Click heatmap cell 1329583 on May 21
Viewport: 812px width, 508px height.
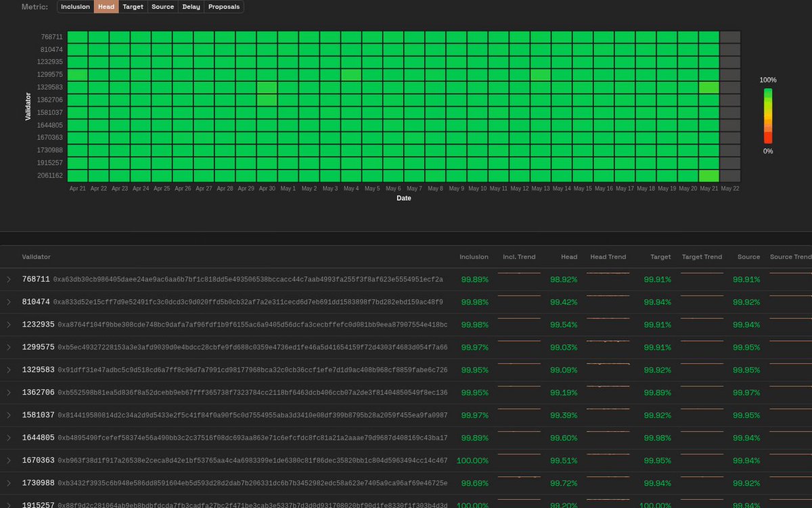point(708,87)
